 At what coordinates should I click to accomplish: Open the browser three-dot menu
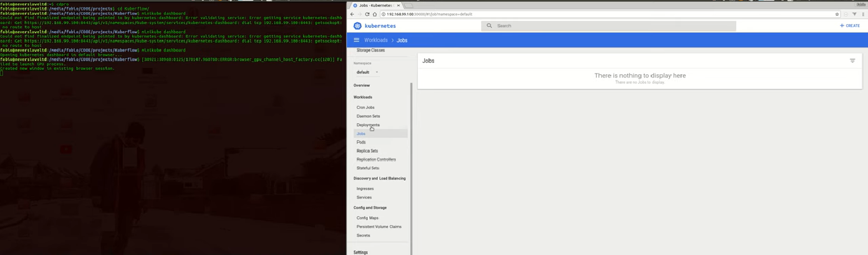point(863,14)
